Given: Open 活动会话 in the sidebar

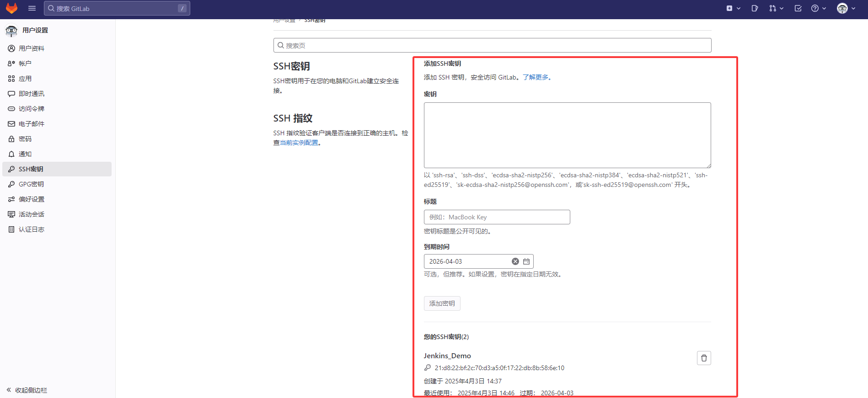Looking at the screenshot, I should pos(57,214).
